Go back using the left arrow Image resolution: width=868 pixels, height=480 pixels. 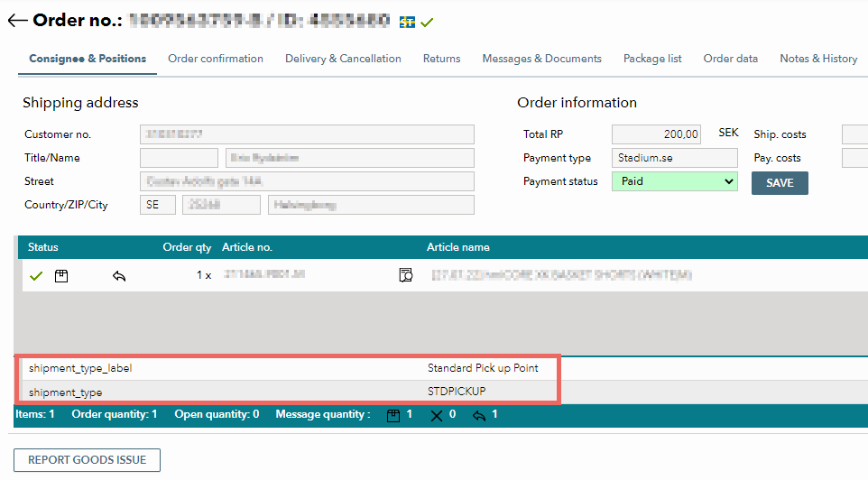(17, 21)
